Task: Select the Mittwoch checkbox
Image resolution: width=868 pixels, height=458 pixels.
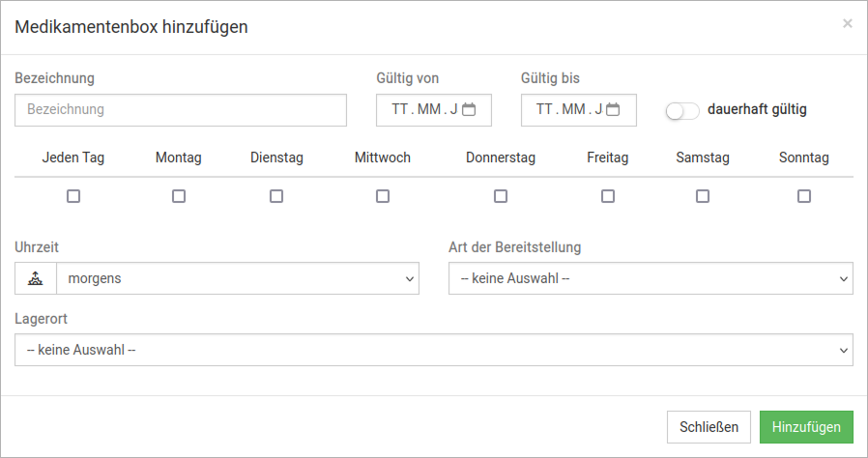Action: tap(383, 196)
